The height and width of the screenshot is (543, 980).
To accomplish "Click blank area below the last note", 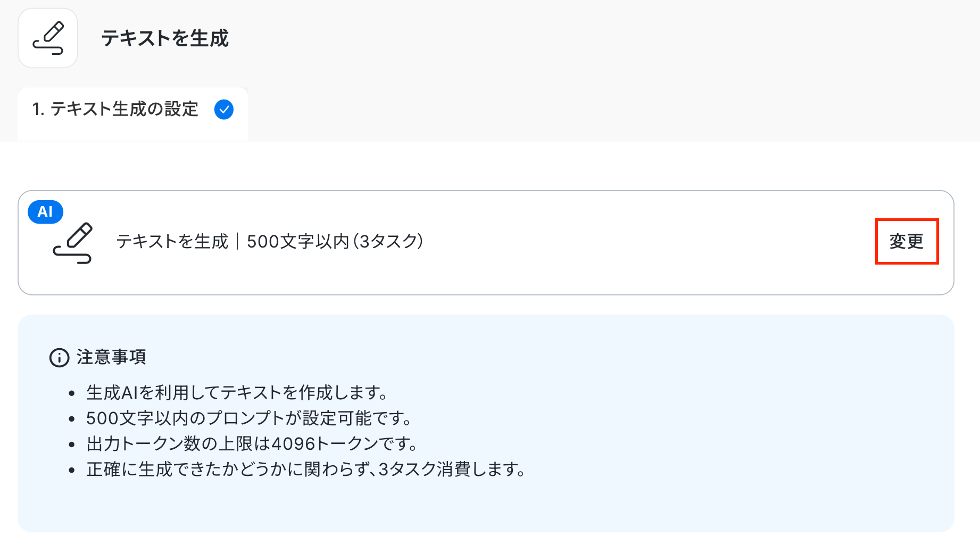I will tap(479, 506).
